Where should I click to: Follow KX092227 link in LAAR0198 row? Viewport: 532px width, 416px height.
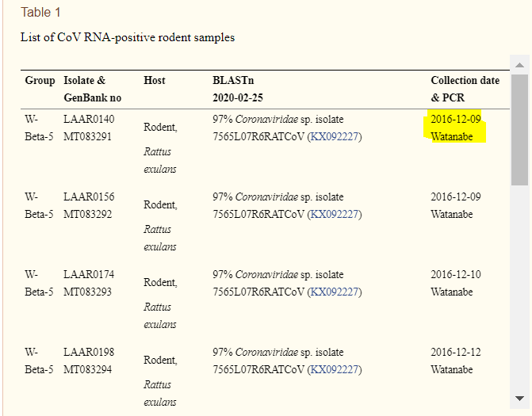tap(335, 369)
